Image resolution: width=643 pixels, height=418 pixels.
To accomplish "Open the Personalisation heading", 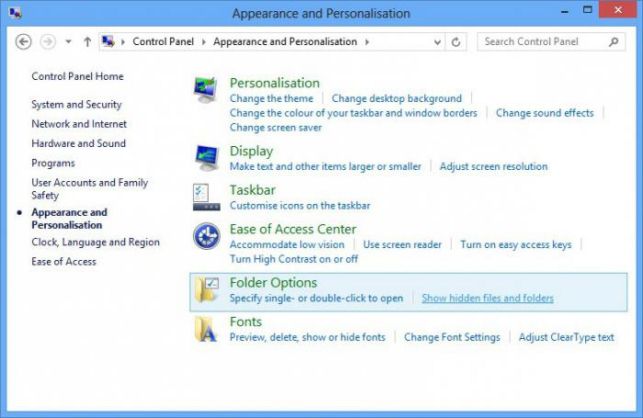I will tap(275, 83).
